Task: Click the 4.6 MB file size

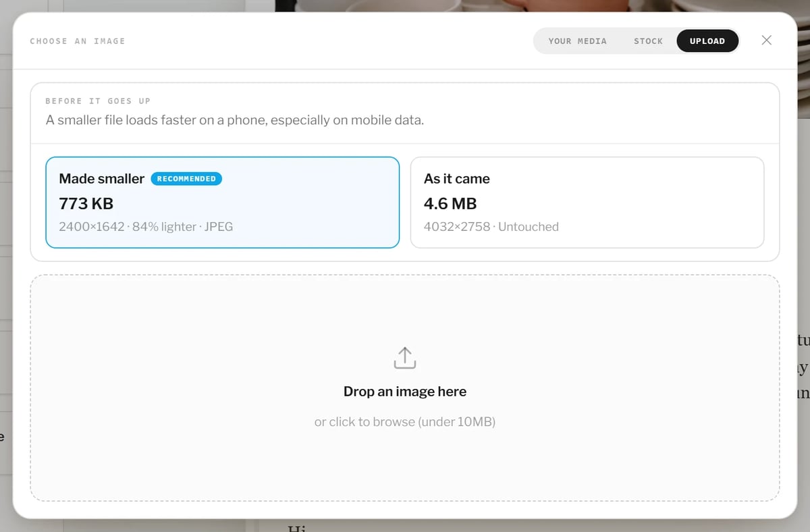Action: [450, 203]
